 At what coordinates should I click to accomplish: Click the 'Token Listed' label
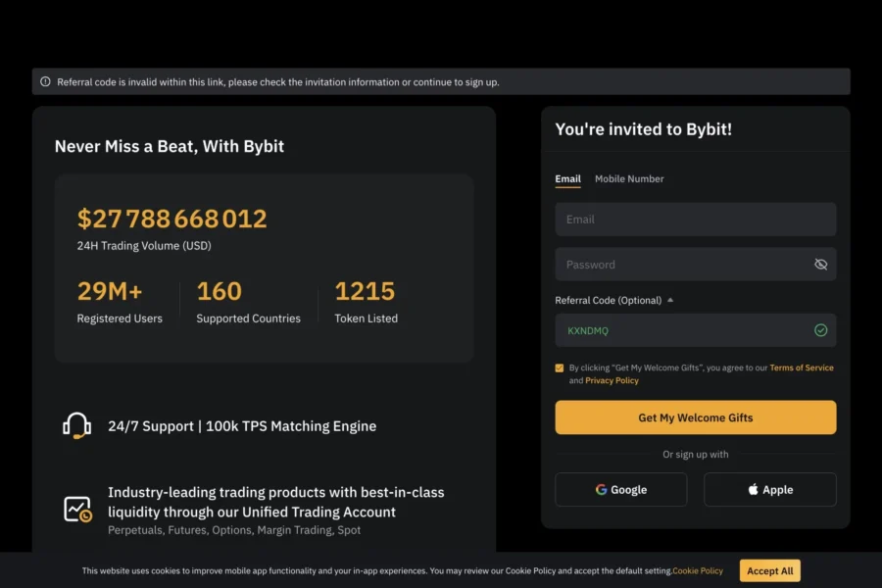pos(367,318)
